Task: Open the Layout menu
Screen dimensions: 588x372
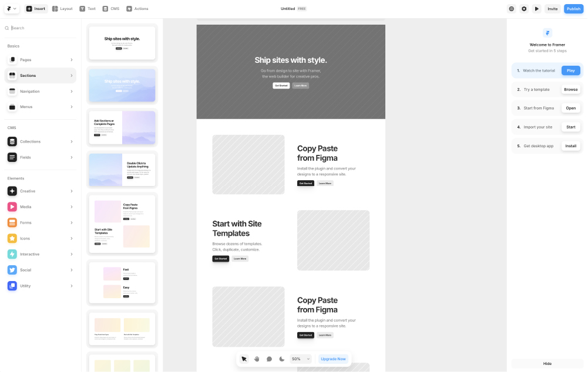Action: coord(62,9)
